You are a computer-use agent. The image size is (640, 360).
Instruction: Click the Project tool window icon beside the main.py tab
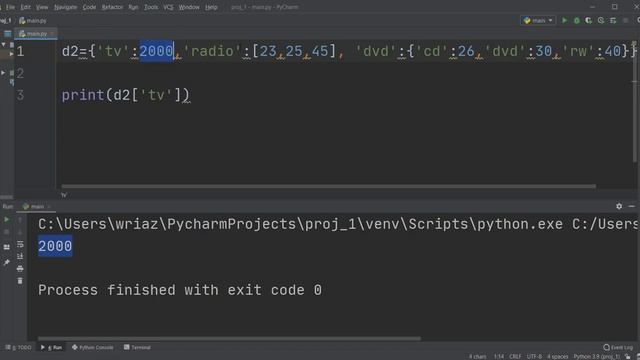pos(7,34)
